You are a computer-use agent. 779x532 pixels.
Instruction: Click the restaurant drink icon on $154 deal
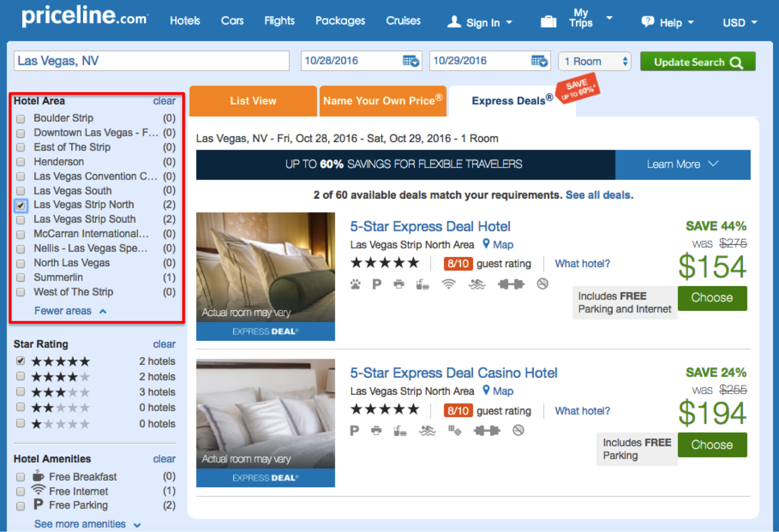pyautogui.click(x=422, y=284)
